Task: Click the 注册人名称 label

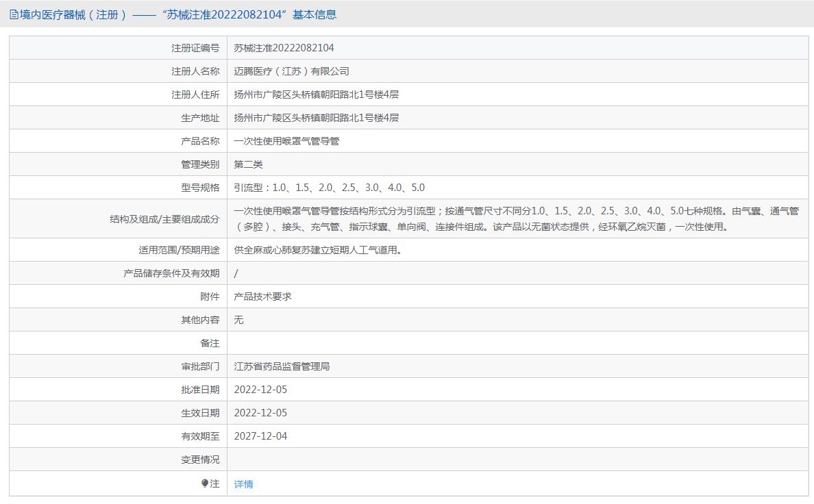Action: coord(195,71)
